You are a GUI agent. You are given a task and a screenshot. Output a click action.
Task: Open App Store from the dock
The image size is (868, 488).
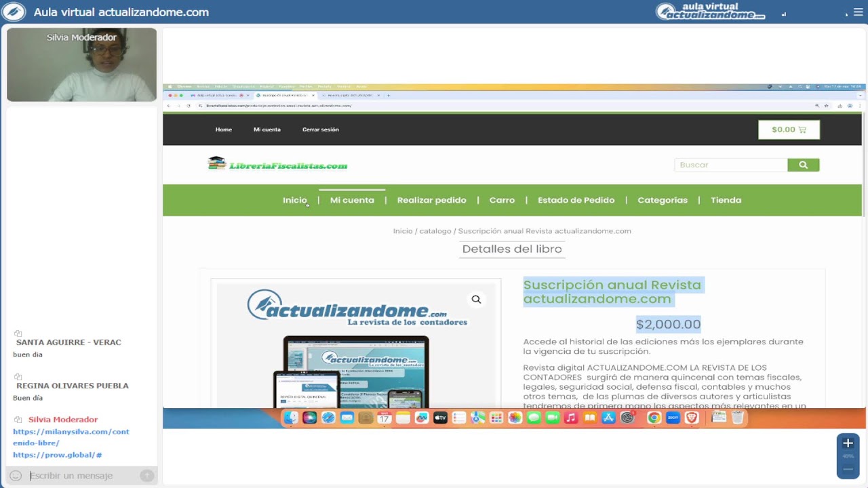(x=608, y=418)
